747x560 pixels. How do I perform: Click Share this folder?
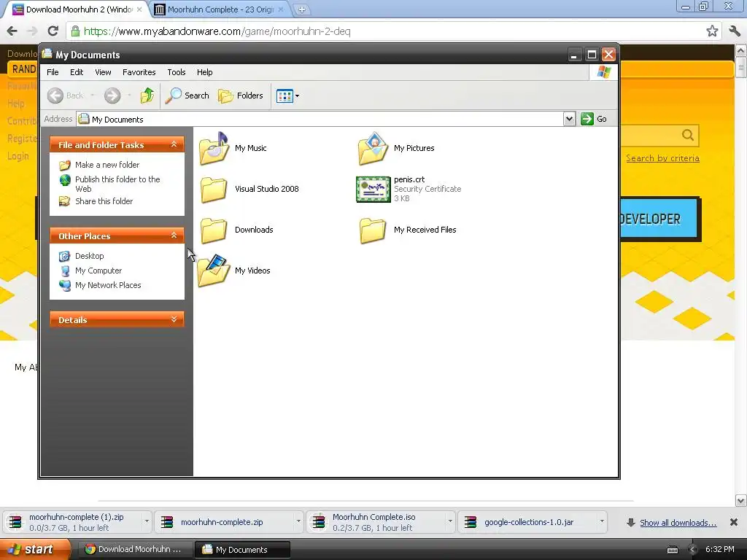point(104,201)
